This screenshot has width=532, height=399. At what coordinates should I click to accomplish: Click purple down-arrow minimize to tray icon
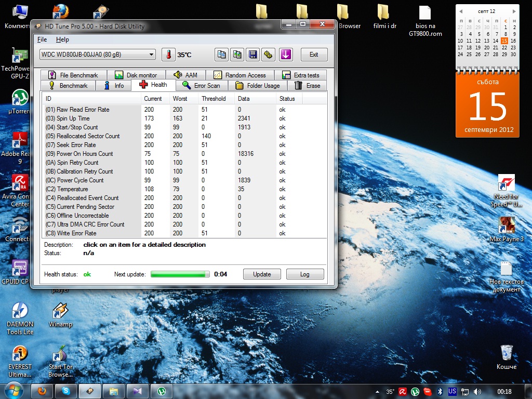coord(286,55)
